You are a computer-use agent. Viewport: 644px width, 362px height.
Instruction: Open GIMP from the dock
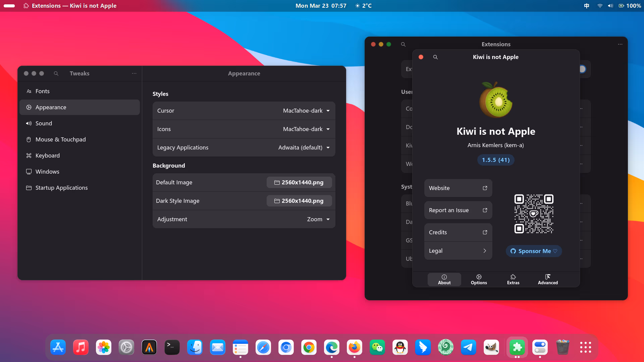tap(491, 347)
